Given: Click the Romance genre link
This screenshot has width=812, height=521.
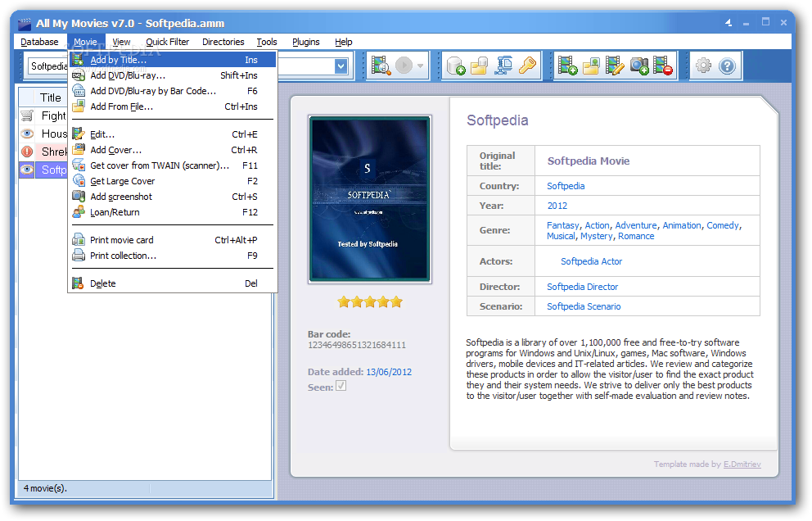Looking at the screenshot, I should click(x=636, y=237).
